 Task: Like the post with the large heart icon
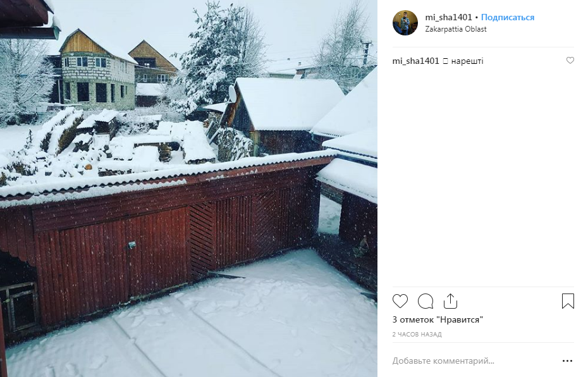pyautogui.click(x=400, y=301)
